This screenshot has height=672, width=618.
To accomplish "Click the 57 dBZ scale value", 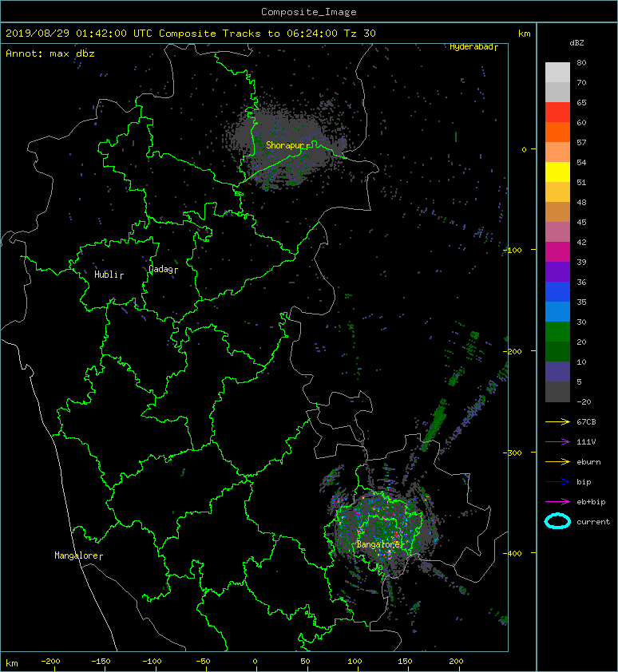I will click(581, 142).
